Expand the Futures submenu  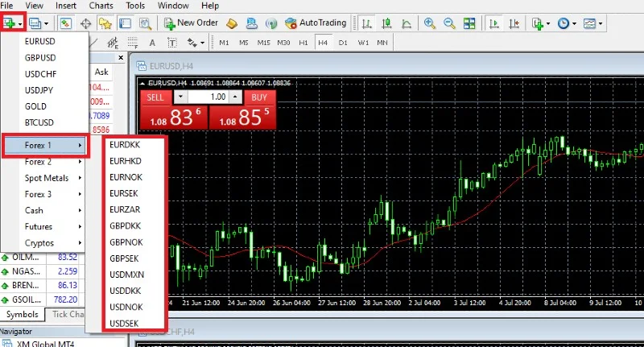44,226
